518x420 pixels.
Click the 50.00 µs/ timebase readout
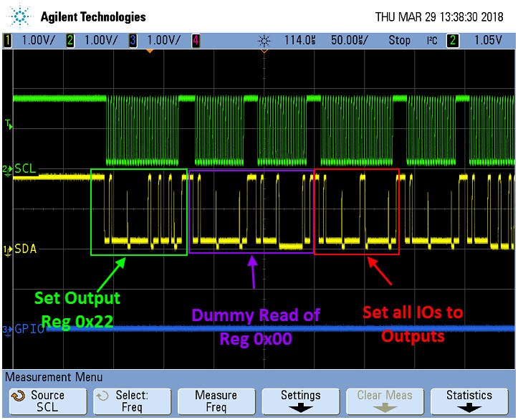(x=350, y=41)
